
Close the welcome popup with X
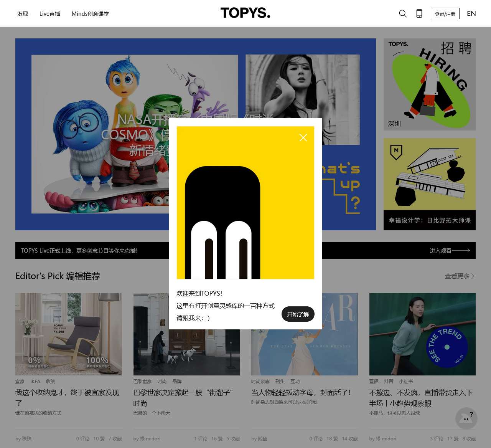point(303,137)
